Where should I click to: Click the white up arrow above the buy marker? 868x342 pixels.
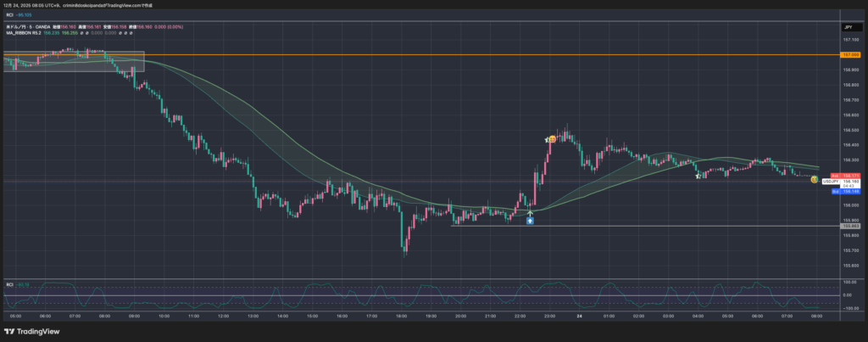[530, 212]
